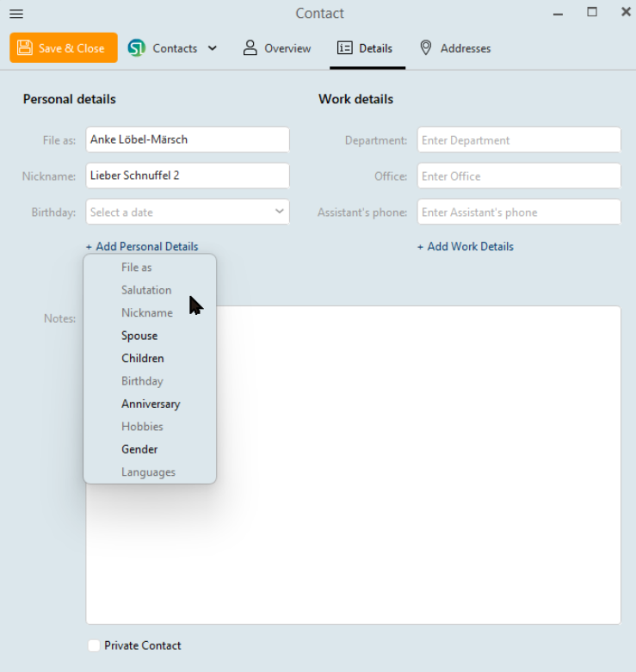Click the Save & Close disk icon
Viewport: 636px width, 672px height.
pos(25,48)
